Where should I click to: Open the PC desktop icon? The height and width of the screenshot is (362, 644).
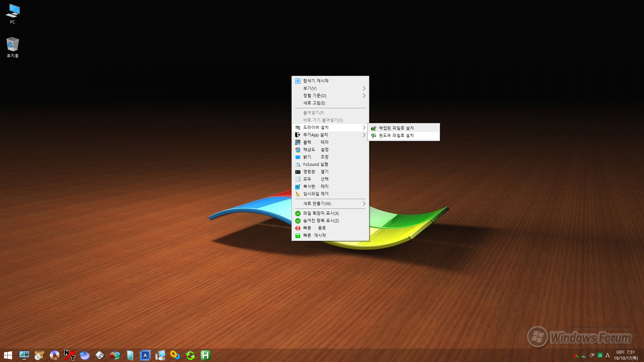12,14
